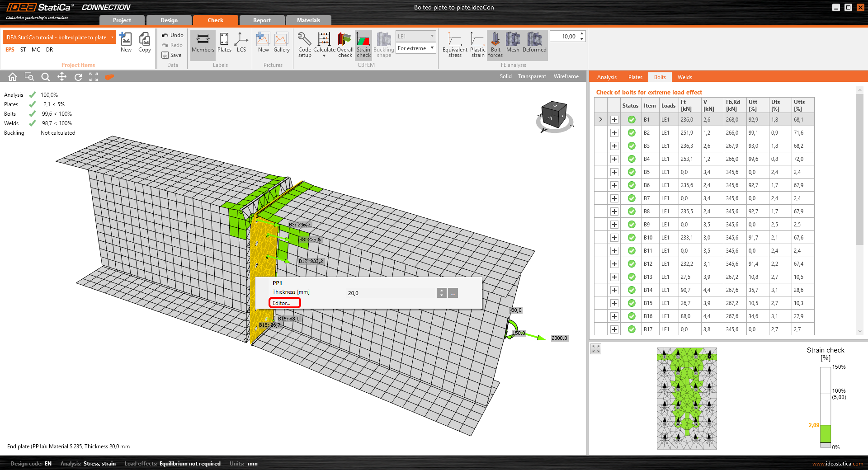Run the Overall check
Image resolution: width=868 pixels, height=470 pixels.
(x=344, y=44)
